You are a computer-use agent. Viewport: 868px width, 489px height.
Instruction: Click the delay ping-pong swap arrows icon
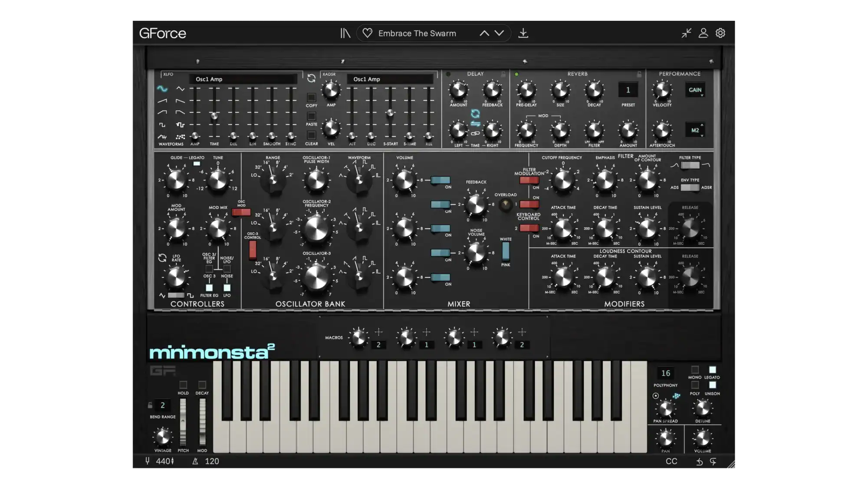475,124
